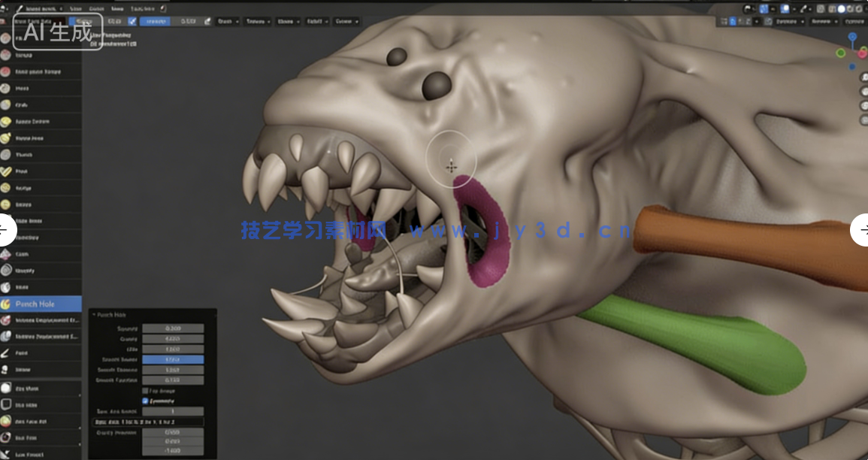Image resolution: width=868 pixels, height=460 pixels.
Task: Click the round arrow button on the right edge
Action: point(863,231)
